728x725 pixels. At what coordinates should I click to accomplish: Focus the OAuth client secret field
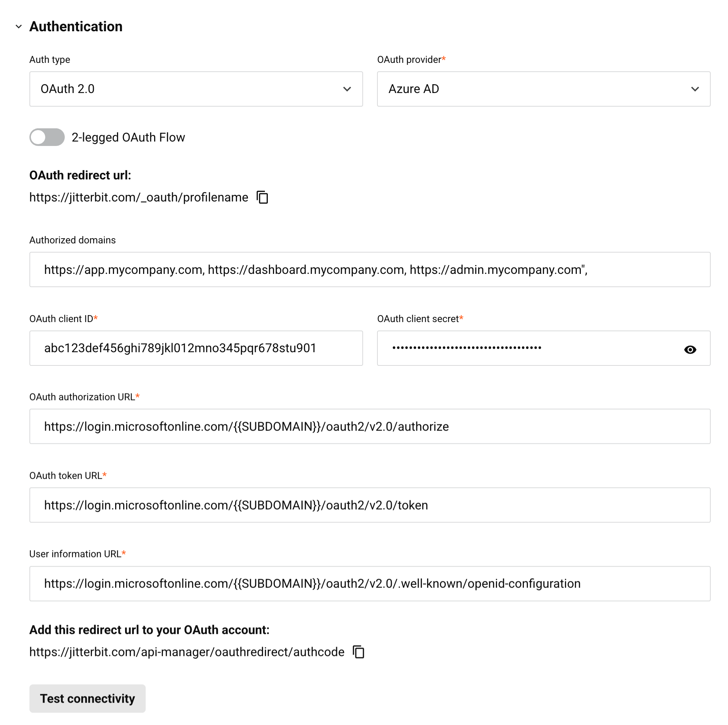pyautogui.click(x=528, y=348)
